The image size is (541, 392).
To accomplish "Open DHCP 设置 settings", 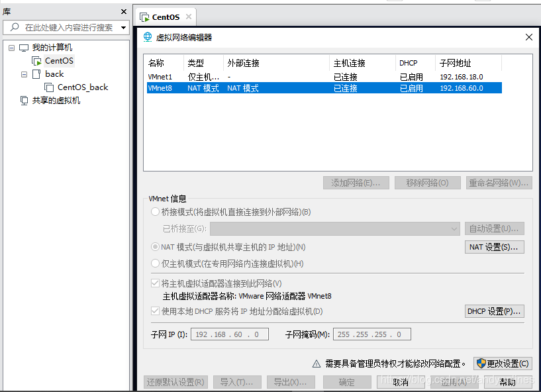I will click(x=495, y=311).
